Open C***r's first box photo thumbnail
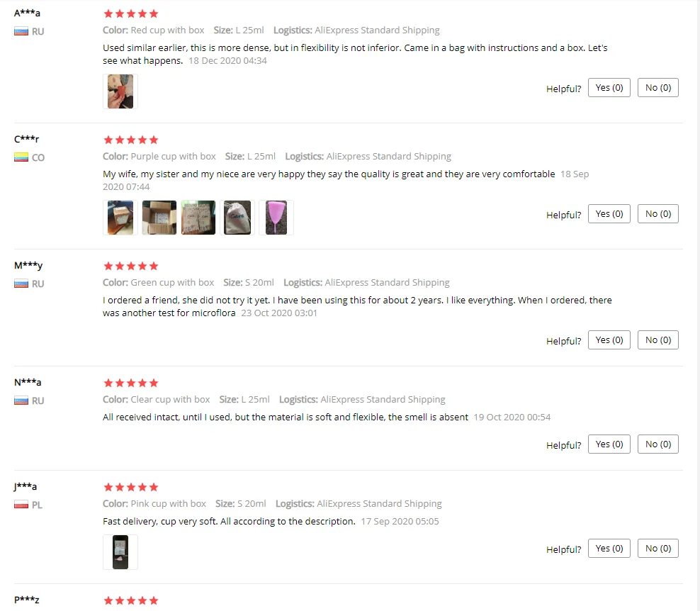 coord(120,218)
